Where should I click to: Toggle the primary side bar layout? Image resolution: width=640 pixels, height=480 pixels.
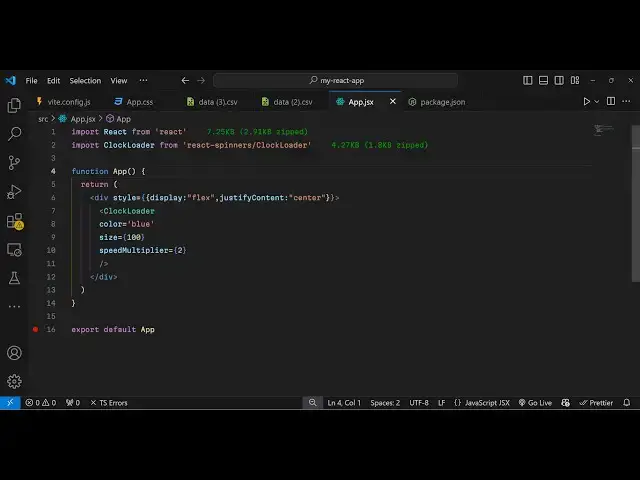527,80
